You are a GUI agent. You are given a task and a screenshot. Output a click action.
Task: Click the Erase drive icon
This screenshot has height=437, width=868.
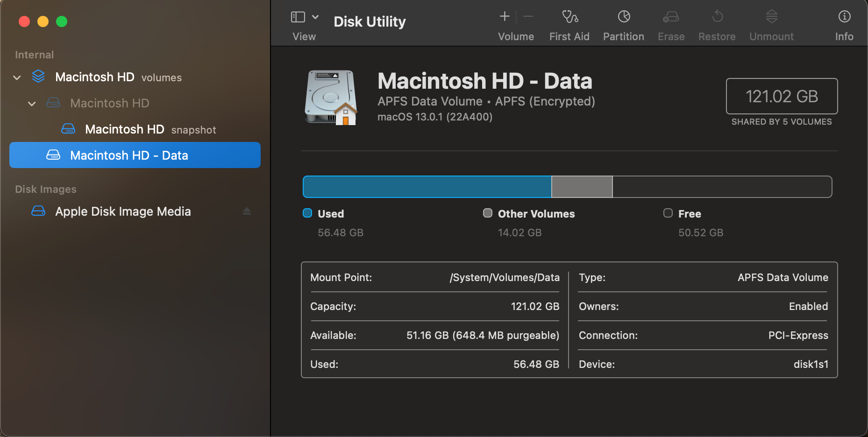(671, 17)
